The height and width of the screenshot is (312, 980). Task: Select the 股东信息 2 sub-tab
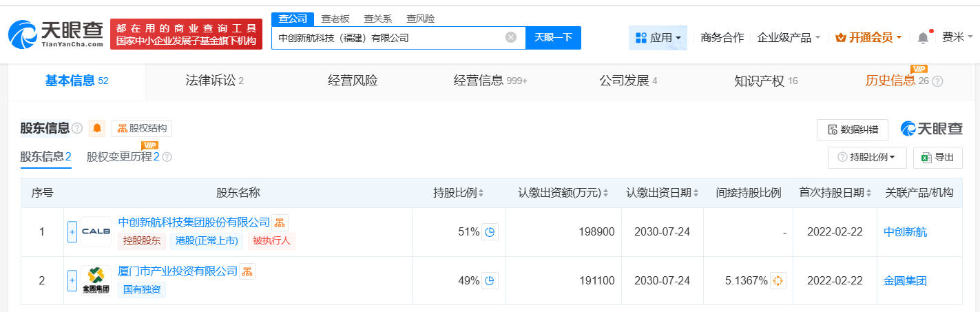[x=46, y=157]
